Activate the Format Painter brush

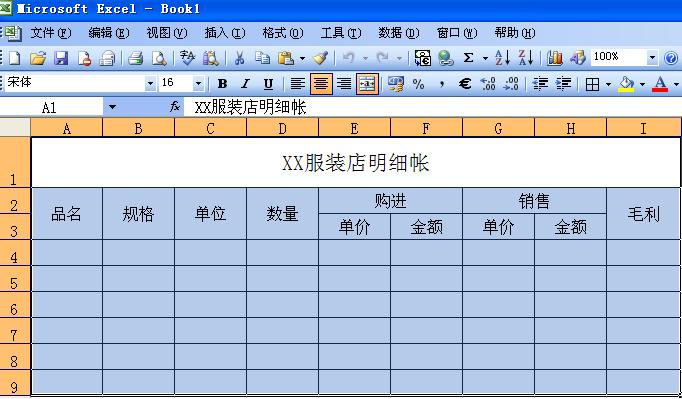321,58
